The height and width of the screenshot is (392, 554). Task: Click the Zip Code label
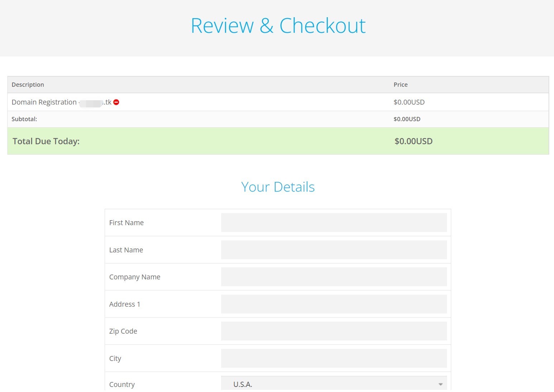coord(123,331)
